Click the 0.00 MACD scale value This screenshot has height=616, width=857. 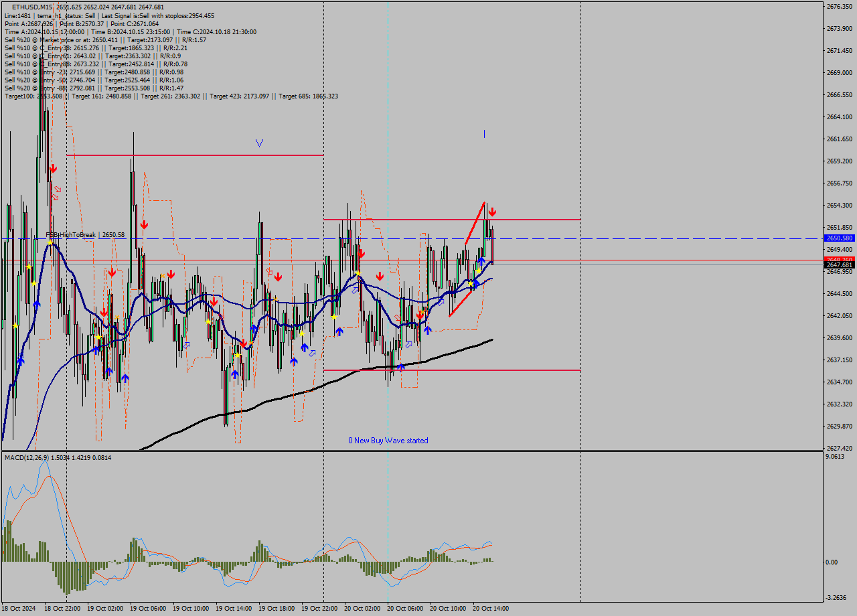(x=832, y=562)
